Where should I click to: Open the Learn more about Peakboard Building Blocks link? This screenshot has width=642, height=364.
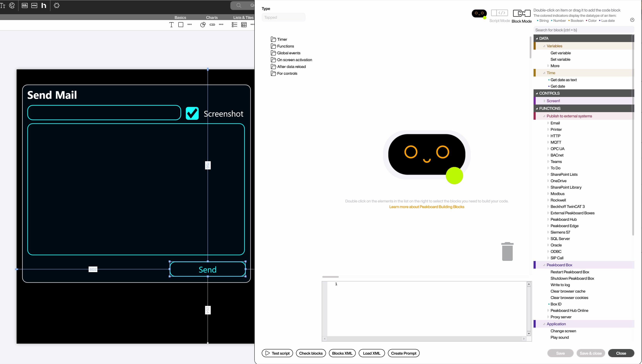(426, 207)
